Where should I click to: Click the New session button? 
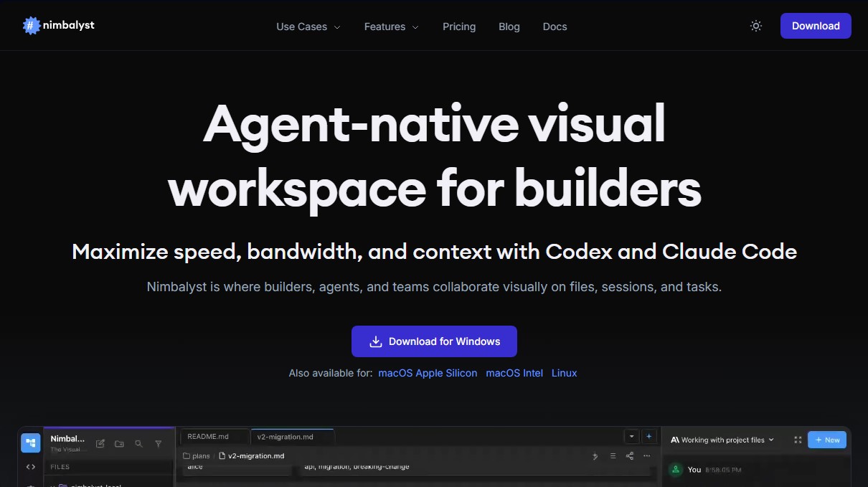click(x=827, y=440)
